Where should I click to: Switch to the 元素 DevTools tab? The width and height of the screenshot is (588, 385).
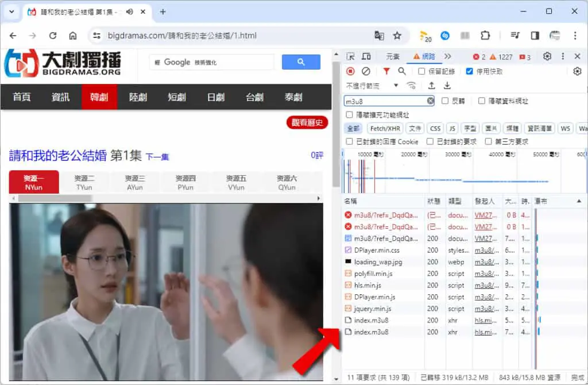click(393, 57)
